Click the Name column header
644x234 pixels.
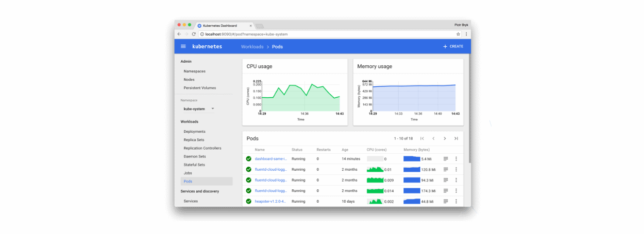(260, 150)
